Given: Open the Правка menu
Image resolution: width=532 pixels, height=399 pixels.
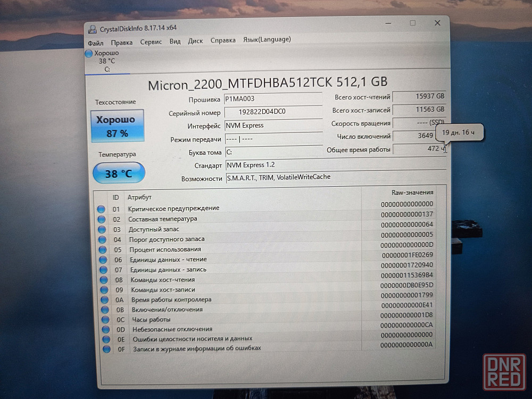Looking at the screenshot, I should [x=121, y=43].
